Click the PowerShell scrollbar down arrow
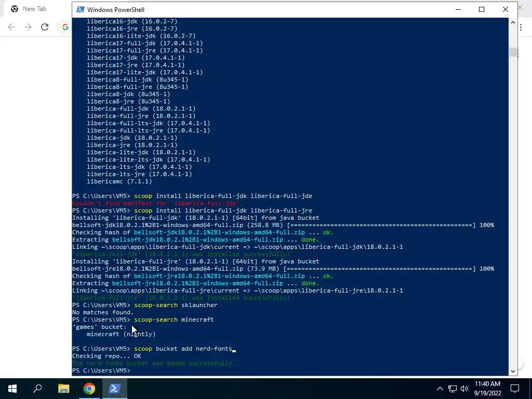The image size is (532, 399). coord(513,371)
